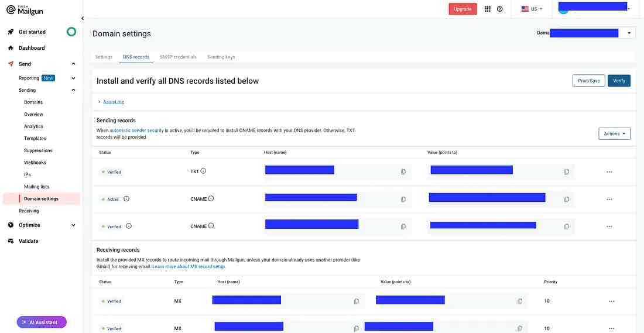Copy value of first MX record
This screenshot has width=644, height=333.
coord(519,301)
